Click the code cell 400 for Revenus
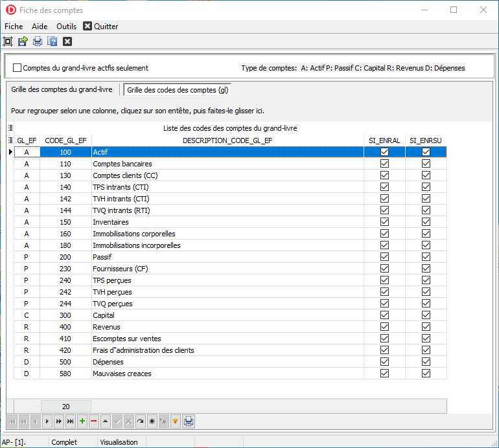499x448 pixels. click(65, 327)
